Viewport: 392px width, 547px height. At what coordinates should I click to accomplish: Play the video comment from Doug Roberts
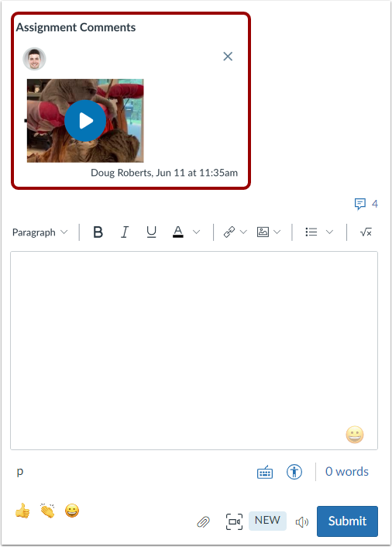[x=85, y=121]
